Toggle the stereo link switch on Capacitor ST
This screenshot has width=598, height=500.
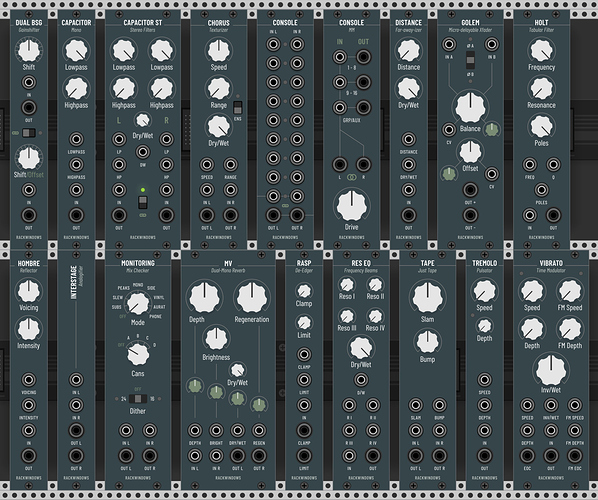click(143, 203)
